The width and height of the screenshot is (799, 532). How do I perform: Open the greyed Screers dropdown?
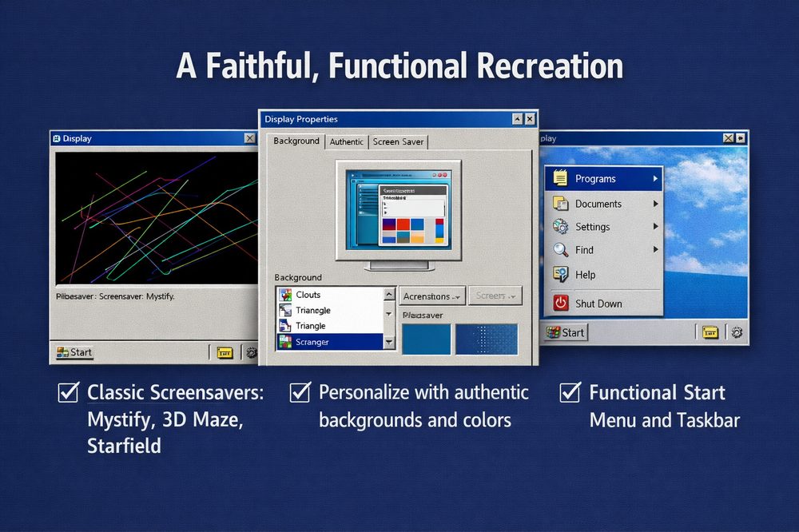pyautogui.click(x=495, y=296)
